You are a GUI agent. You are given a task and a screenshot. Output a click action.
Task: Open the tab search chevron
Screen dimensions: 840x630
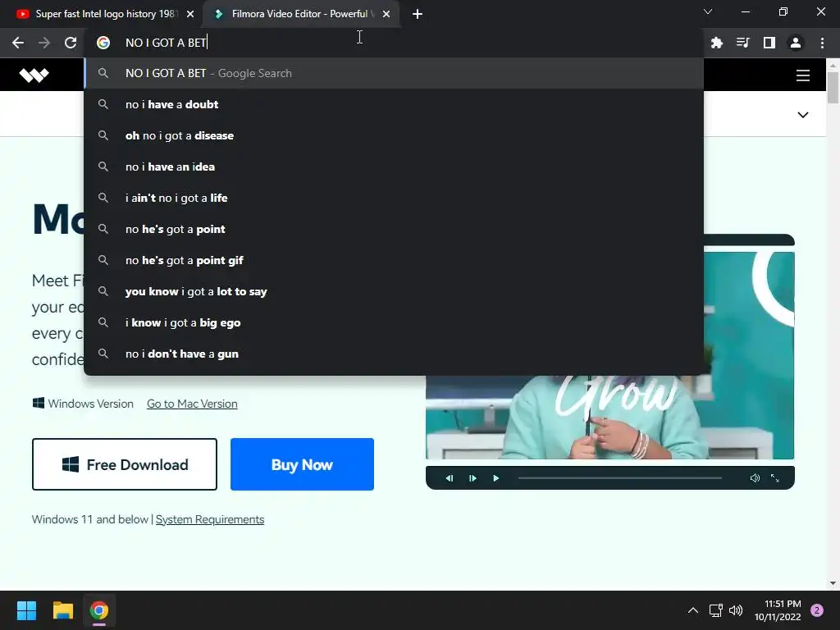[x=708, y=11]
